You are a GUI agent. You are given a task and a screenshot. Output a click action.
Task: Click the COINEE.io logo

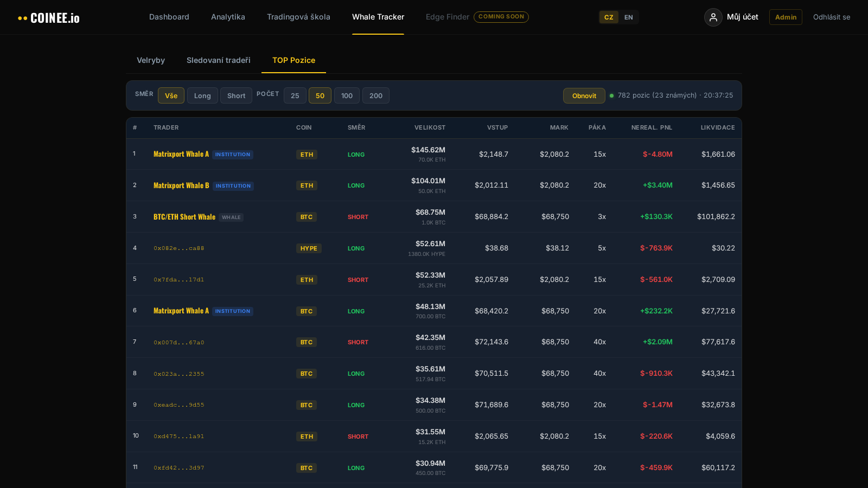tap(49, 17)
